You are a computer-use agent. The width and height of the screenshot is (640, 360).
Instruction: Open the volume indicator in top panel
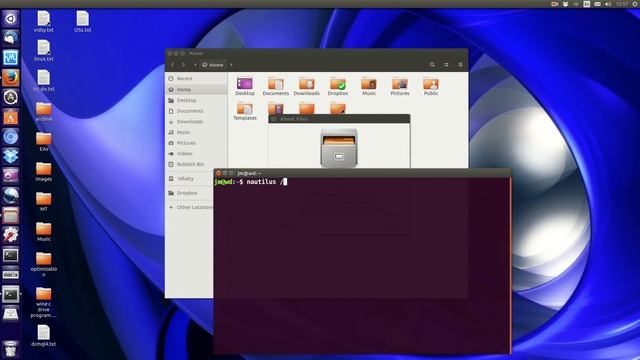coord(608,4)
